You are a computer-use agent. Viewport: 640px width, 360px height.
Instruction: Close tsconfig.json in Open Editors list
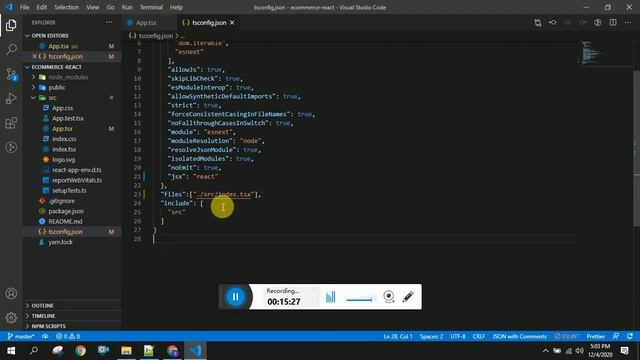point(34,56)
